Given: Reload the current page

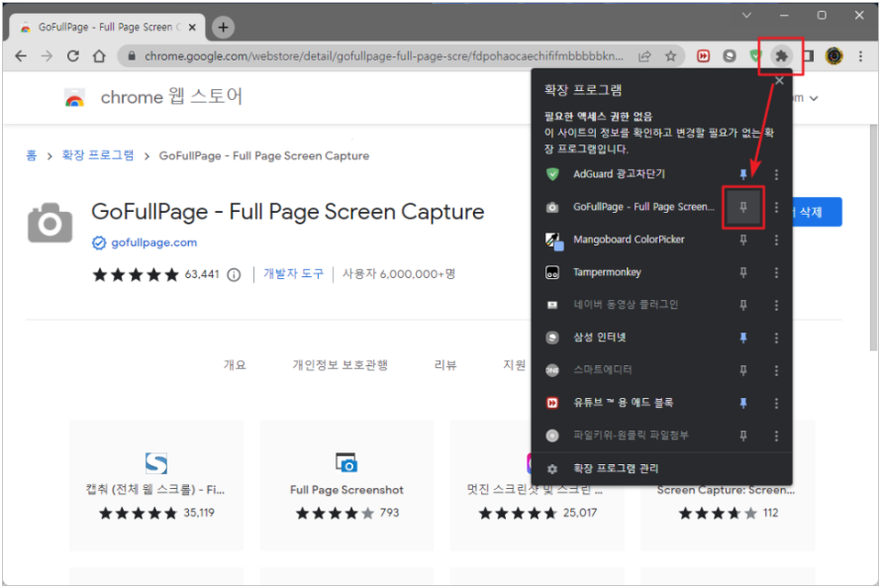Looking at the screenshot, I should coord(73,55).
